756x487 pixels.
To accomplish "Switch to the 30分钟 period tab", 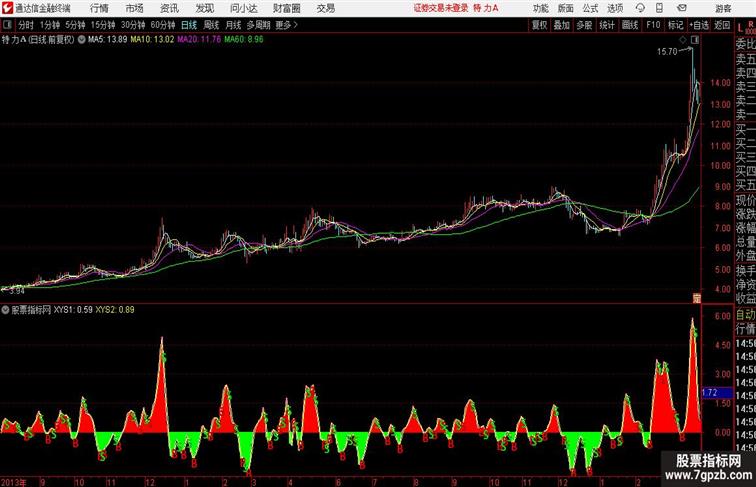I will [x=133, y=25].
